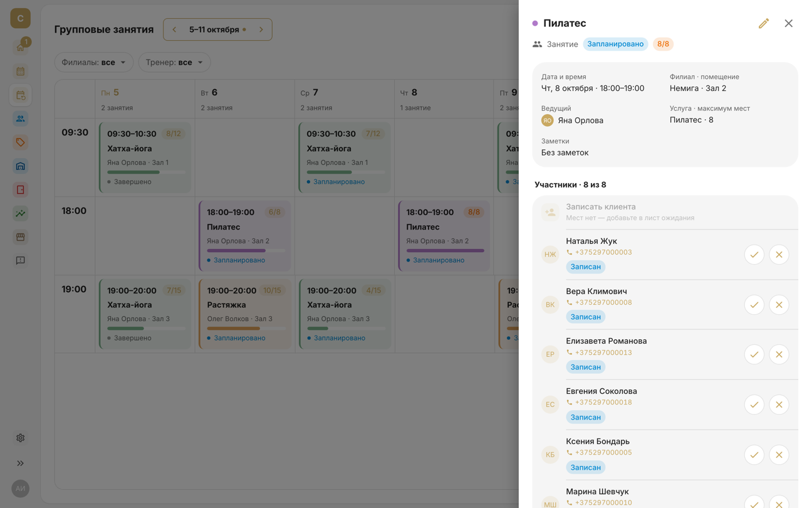The height and width of the screenshot is (508, 812).
Task: Open Tuesday 18:00 Пилатес class card
Action: click(245, 236)
